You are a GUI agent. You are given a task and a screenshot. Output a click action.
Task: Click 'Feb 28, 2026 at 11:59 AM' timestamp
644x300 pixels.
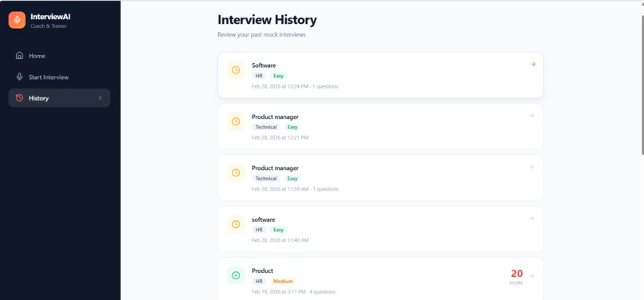[x=280, y=189]
